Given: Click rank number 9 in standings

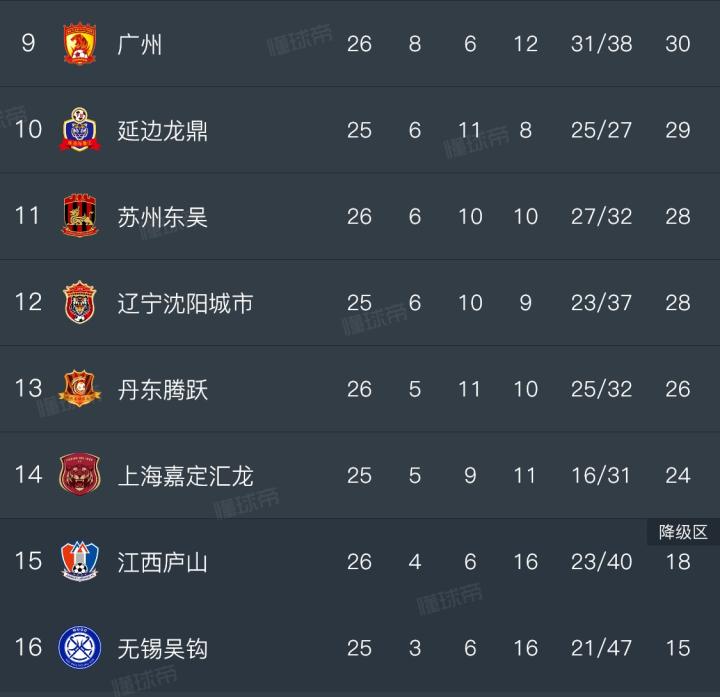Looking at the screenshot, I should [28, 44].
